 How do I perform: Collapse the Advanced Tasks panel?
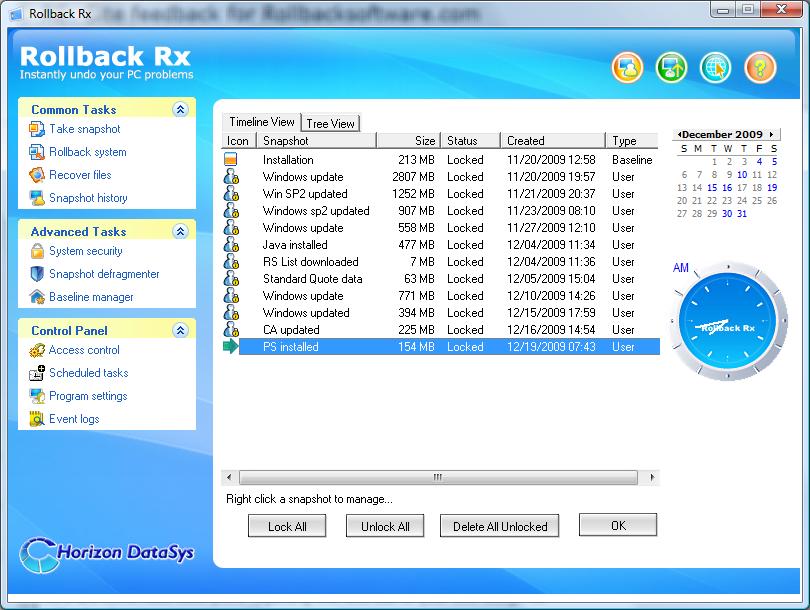[182, 231]
